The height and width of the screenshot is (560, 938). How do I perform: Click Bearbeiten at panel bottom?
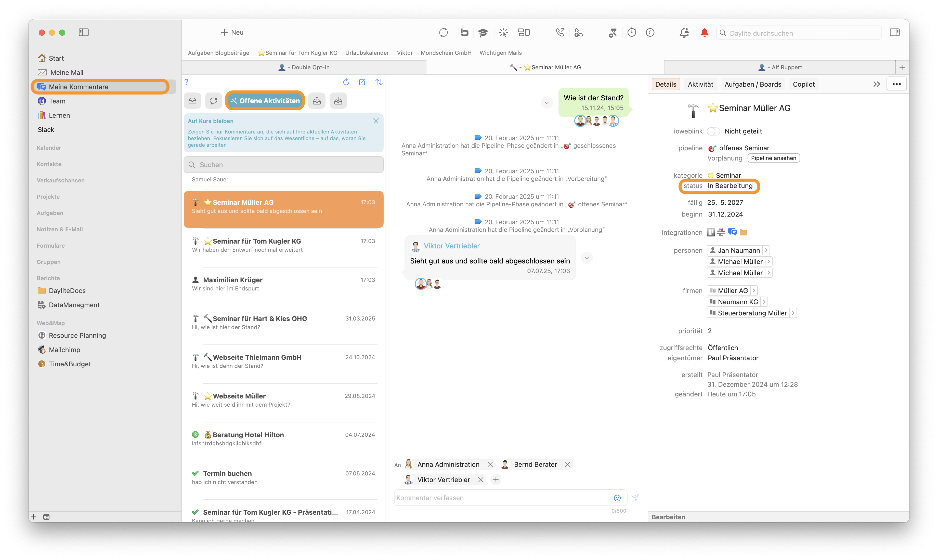click(668, 517)
